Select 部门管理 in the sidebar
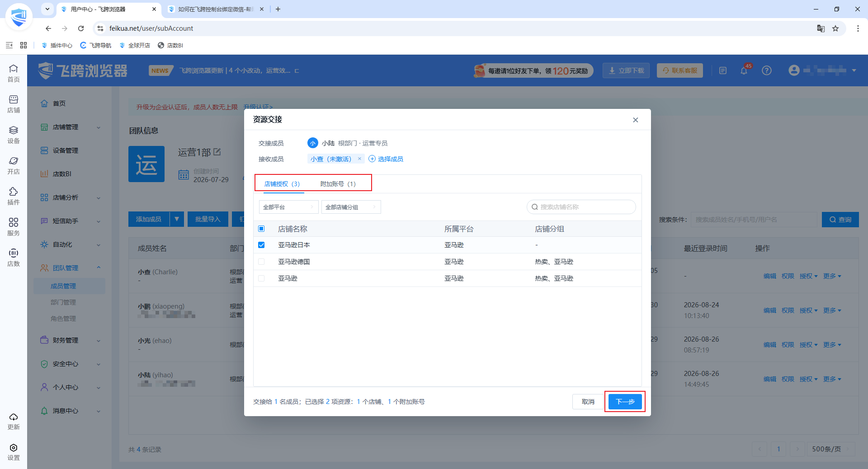 point(63,302)
